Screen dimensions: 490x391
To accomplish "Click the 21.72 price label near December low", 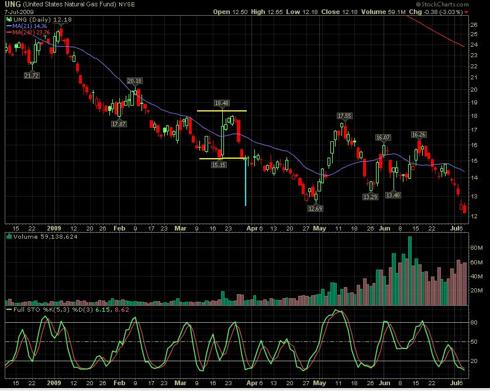I will click(x=32, y=76).
